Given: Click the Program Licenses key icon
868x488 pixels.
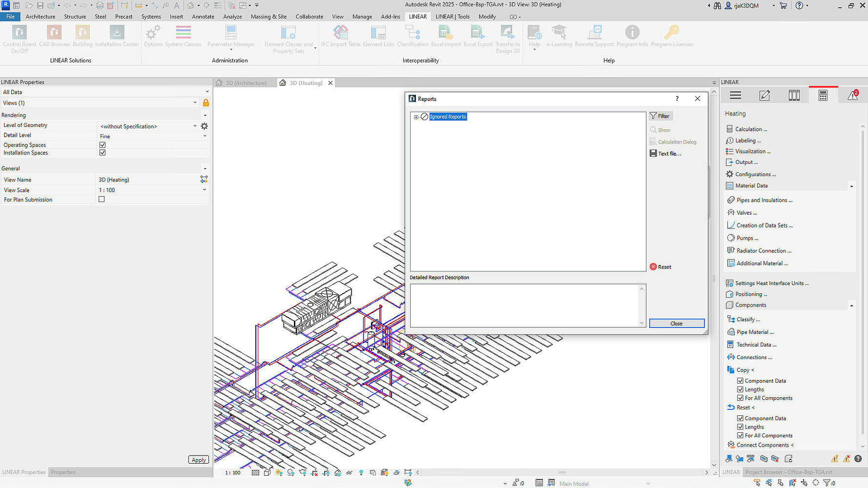Looking at the screenshot, I should coord(672,33).
